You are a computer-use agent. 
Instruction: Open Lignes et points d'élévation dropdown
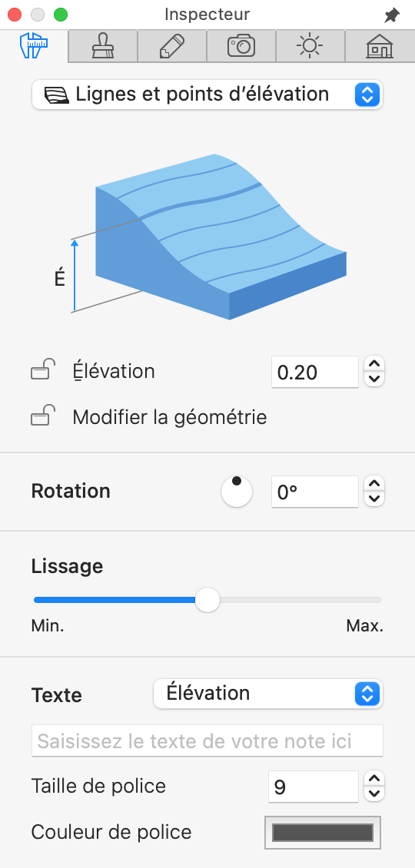pos(207,94)
